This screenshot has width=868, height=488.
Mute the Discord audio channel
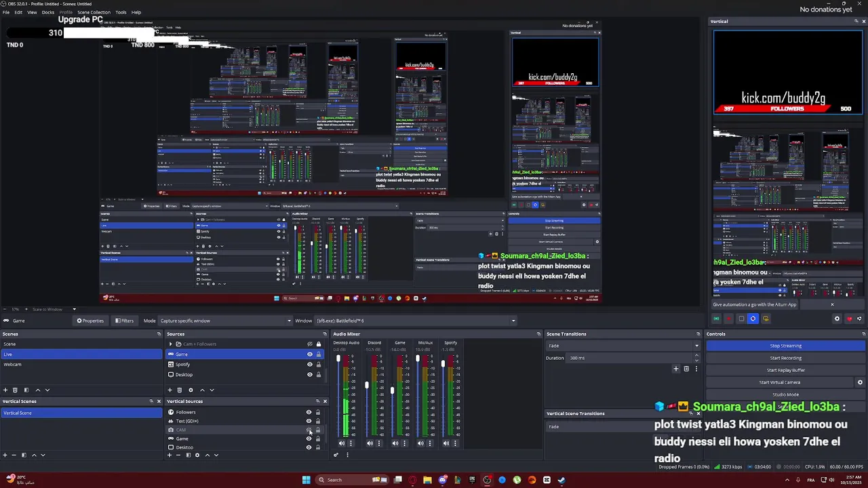(x=370, y=443)
